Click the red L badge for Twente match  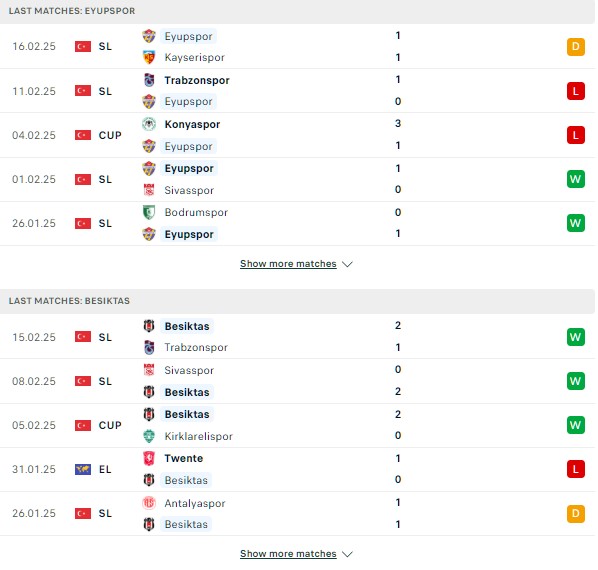575,469
